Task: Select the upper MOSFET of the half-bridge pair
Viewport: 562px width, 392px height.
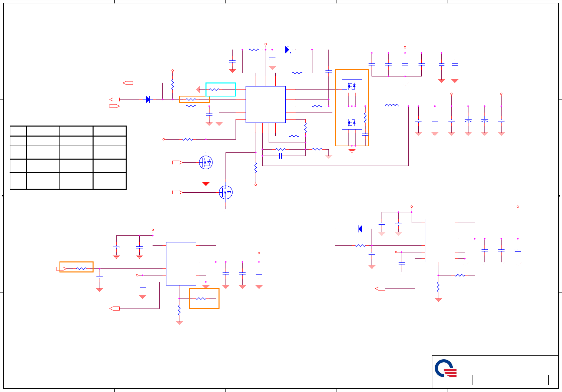Action: (352, 86)
